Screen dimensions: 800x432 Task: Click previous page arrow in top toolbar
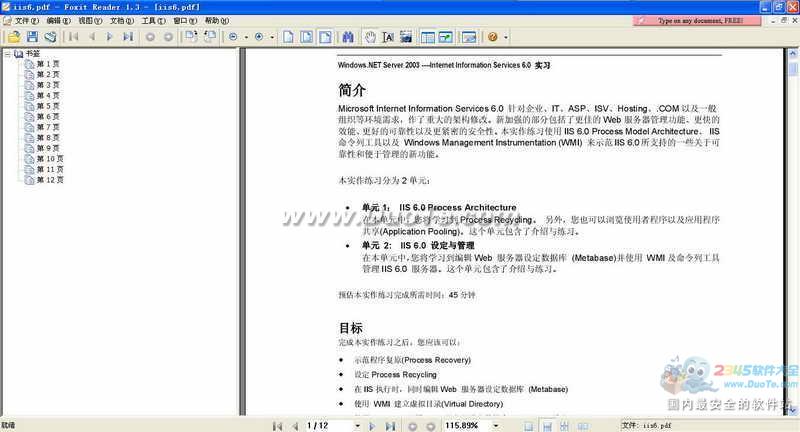92,37
